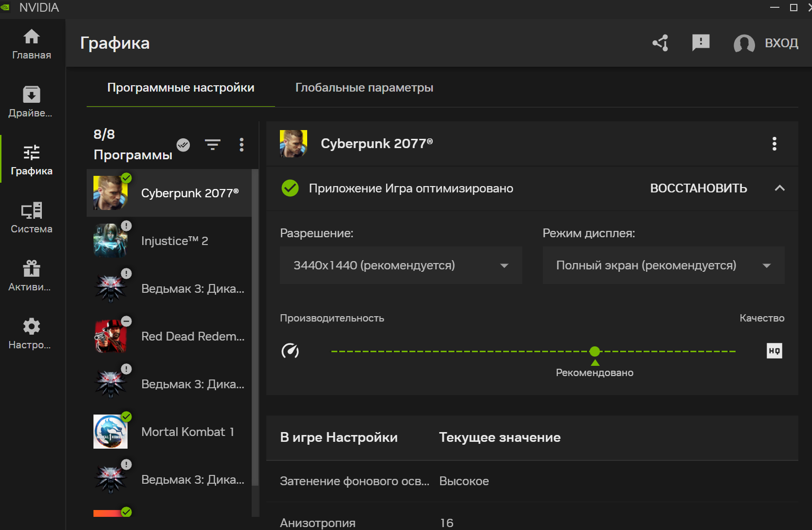Click the Injustice 2 warning status badge
The height and width of the screenshot is (530, 812).
click(127, 226)
